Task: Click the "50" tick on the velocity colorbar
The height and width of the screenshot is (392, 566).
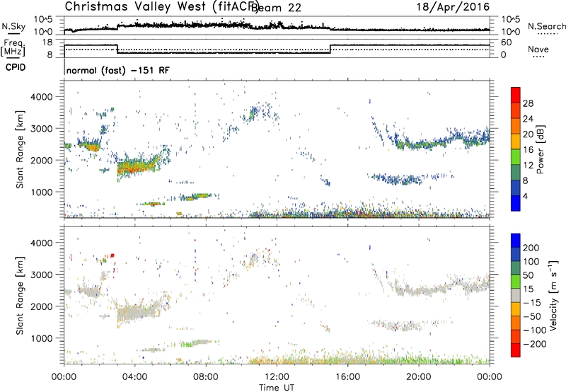Action: (x=529, y=275)
